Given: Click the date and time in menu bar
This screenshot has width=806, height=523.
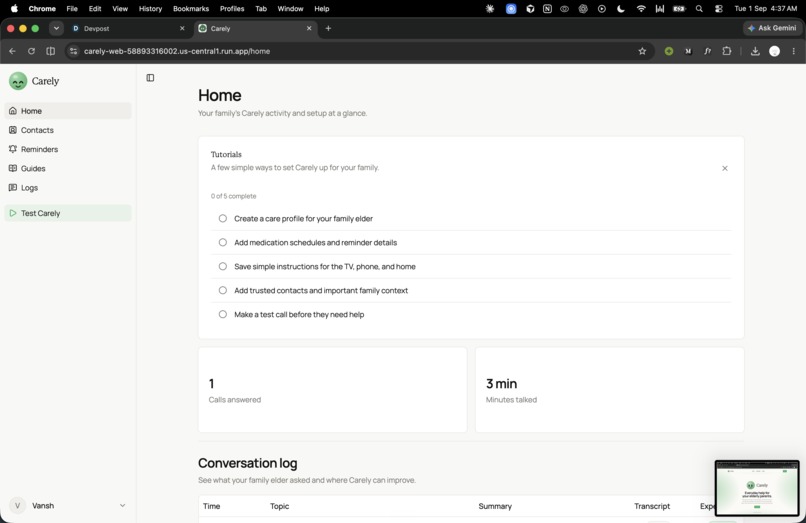Looking at the screenshot, I should pos(765,8).
